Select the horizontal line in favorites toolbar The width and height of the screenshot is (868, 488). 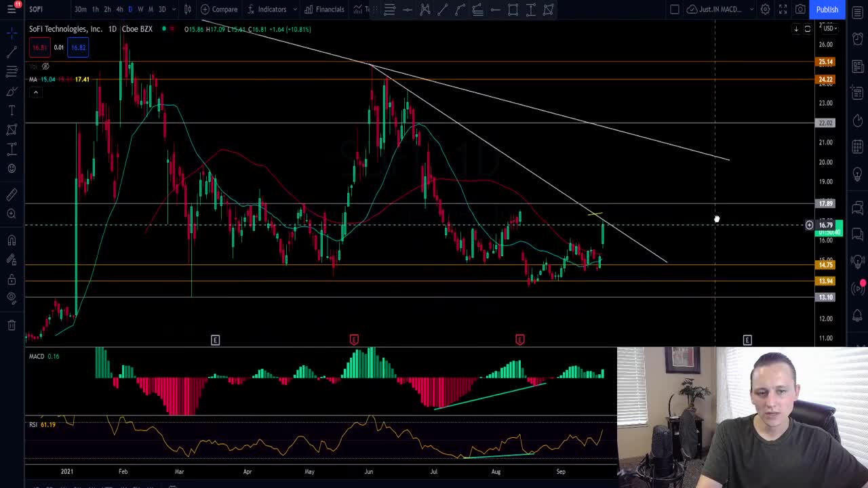point(408,9)
